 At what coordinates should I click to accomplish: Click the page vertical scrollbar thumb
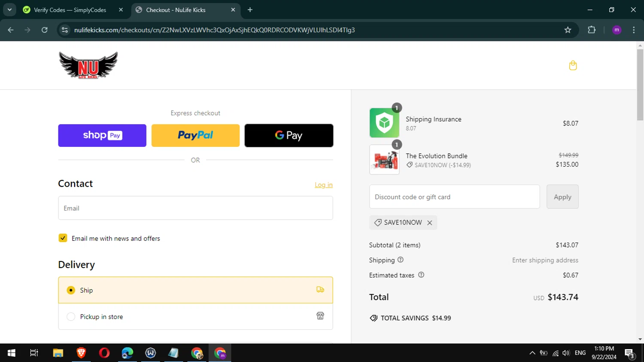click(x=640, y=85)
